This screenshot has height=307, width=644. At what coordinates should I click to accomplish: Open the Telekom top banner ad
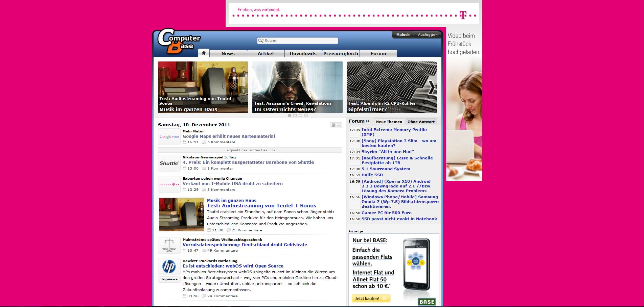(354, 13)
